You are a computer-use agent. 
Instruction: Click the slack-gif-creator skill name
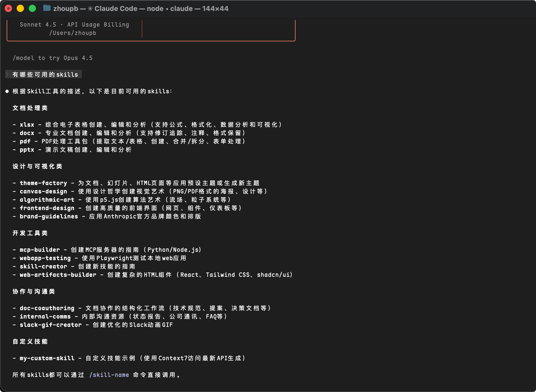coord(51,325)
